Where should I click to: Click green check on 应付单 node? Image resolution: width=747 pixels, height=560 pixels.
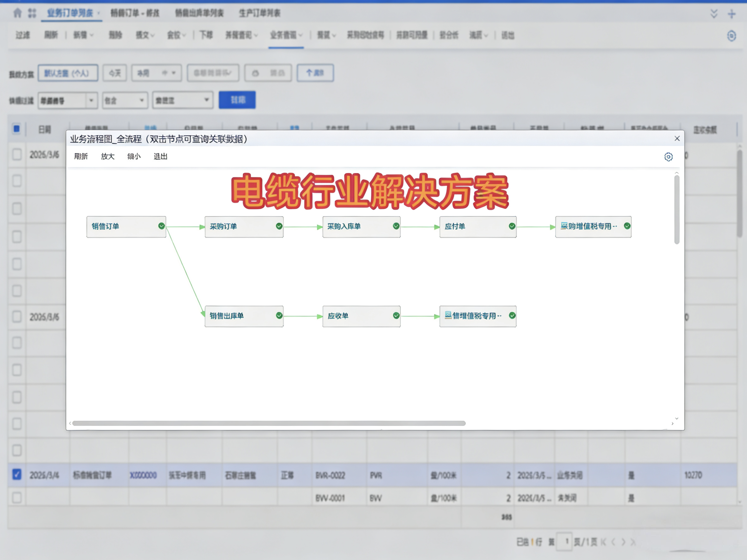[512, 226]
